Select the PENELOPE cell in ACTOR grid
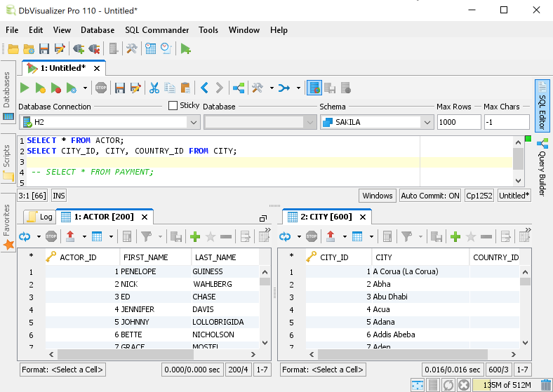Image resolution: width=553 pixels, height=392 pixels. (x=155, y=271)
